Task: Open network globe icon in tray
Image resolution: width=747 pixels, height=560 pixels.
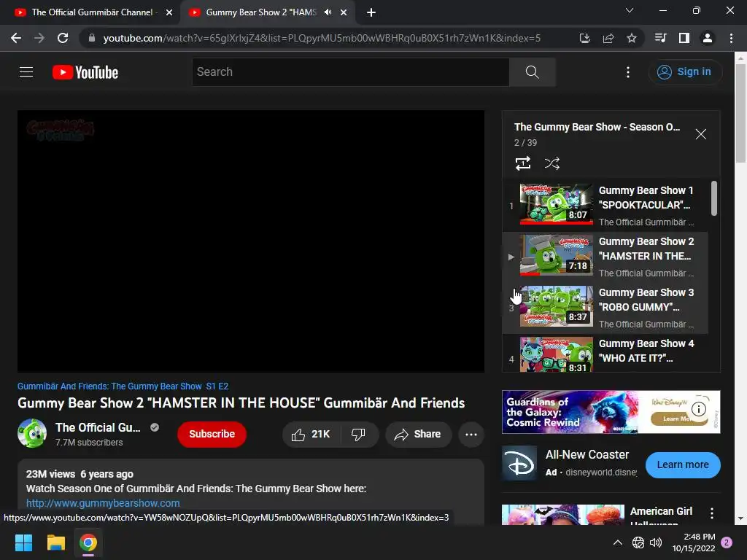Action: 638,542
